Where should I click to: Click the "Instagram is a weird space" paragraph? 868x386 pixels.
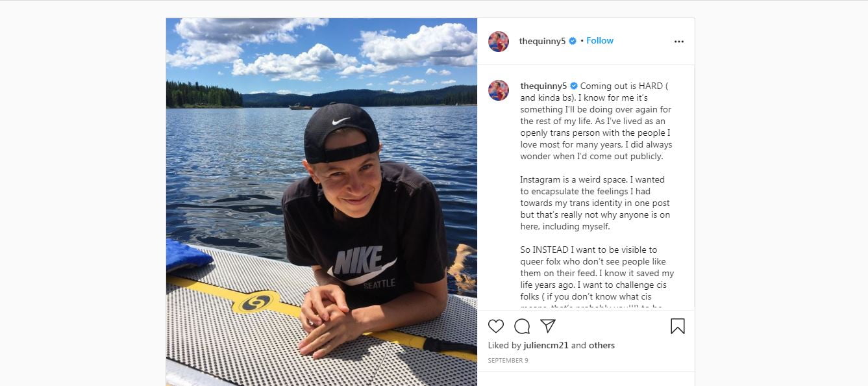[594, 203]
